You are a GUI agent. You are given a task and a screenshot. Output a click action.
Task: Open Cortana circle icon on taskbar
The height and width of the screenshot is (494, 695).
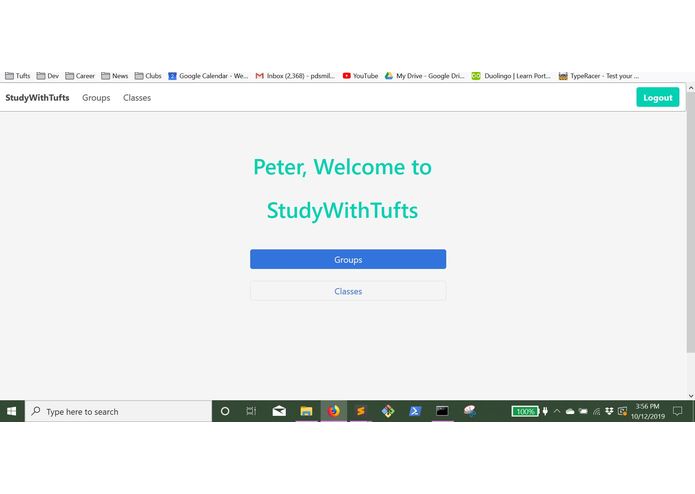click(225, 411)
